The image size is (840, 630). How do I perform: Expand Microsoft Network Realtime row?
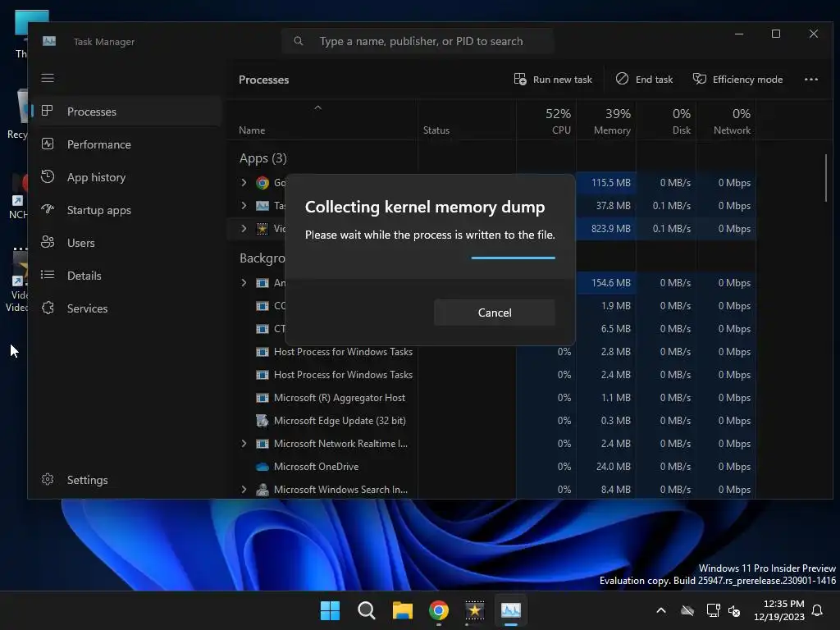click(x=244, y=443)
